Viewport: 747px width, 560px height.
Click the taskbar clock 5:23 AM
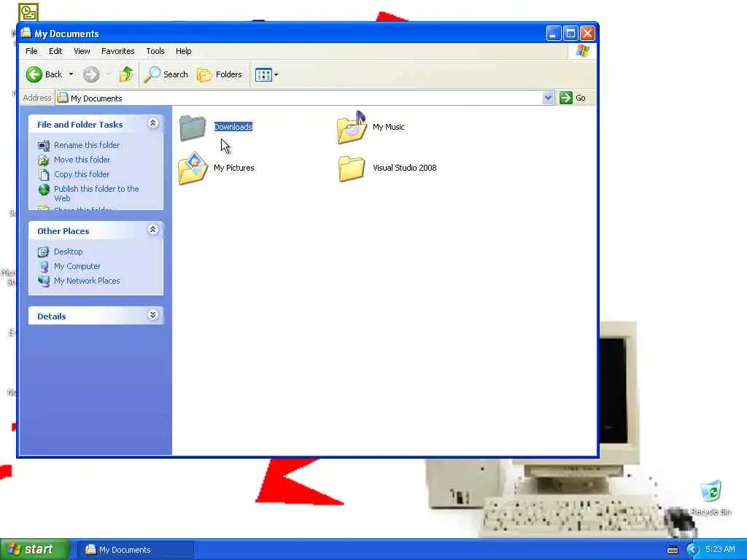(x=720, y=549)
